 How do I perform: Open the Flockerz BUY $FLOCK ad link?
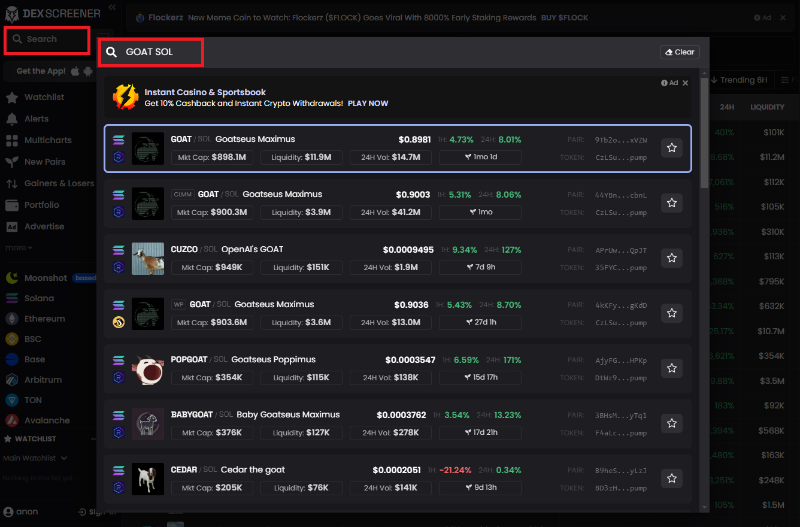pyautogui.click(x=564, y=18)
